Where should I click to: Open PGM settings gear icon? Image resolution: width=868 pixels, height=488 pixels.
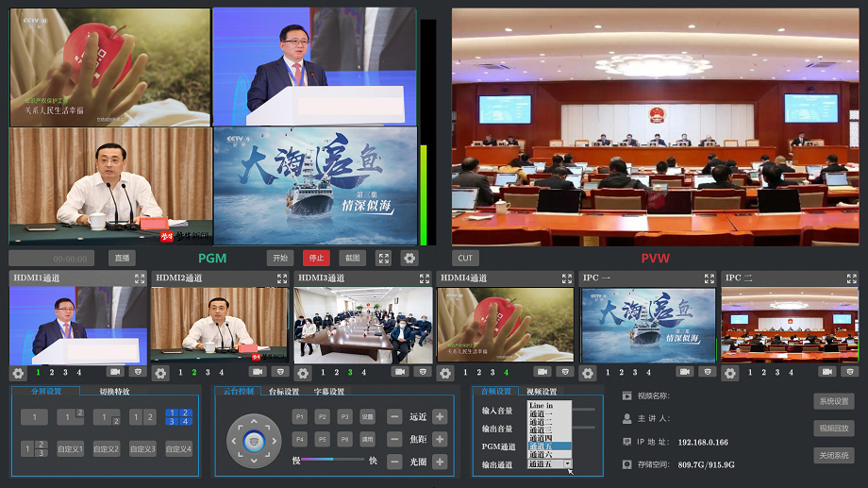(409, 258)
